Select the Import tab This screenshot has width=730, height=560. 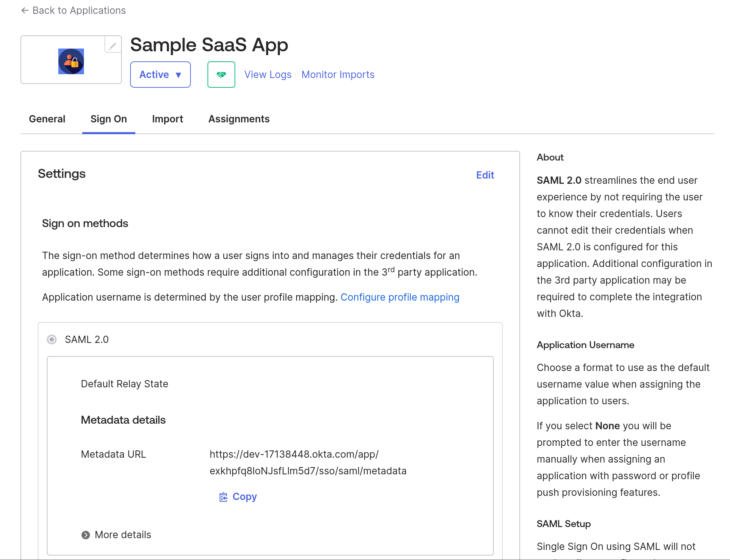(x=167, y=118)
